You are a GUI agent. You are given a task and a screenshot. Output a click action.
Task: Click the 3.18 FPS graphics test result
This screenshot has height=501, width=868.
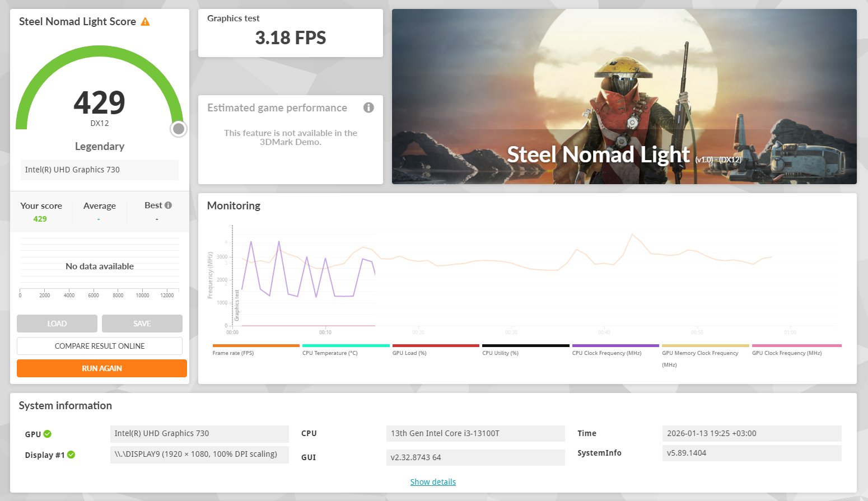(291, 38)
